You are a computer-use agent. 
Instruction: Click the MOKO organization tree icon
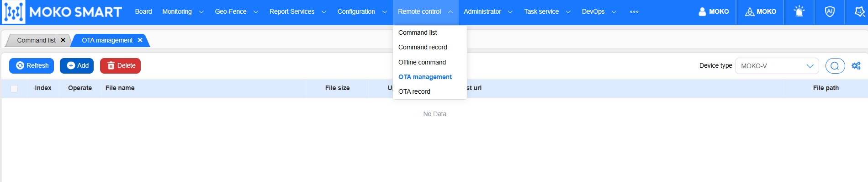point(750,11)
